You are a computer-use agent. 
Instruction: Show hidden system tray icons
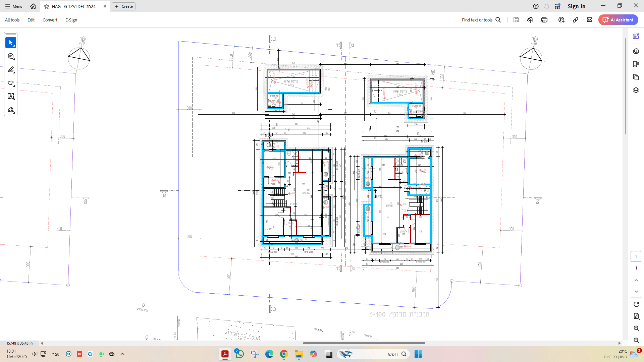[x=122, y=354]
